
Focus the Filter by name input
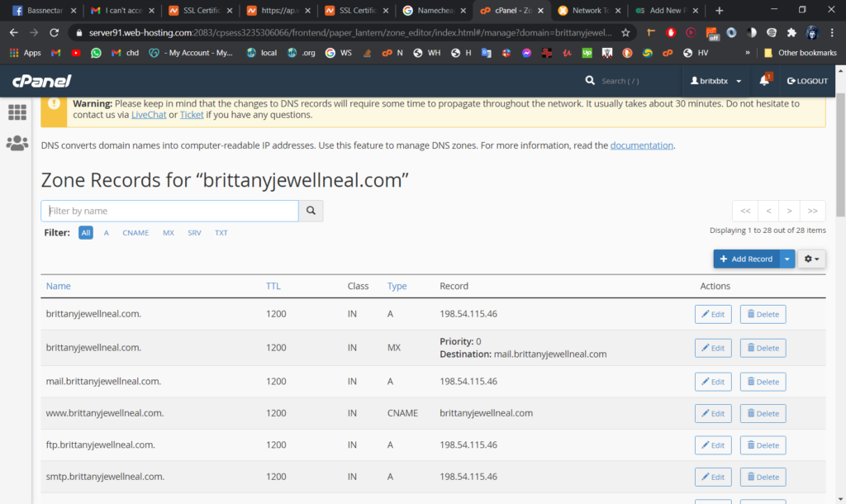169,211
